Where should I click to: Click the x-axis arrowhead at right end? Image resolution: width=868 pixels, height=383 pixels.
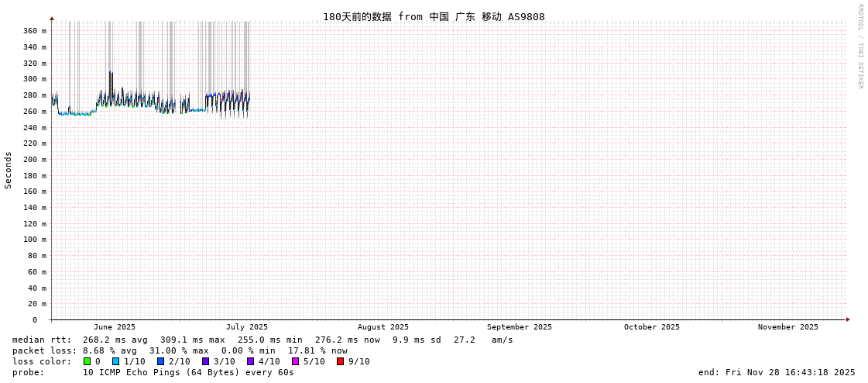click(x=847, y=319)
